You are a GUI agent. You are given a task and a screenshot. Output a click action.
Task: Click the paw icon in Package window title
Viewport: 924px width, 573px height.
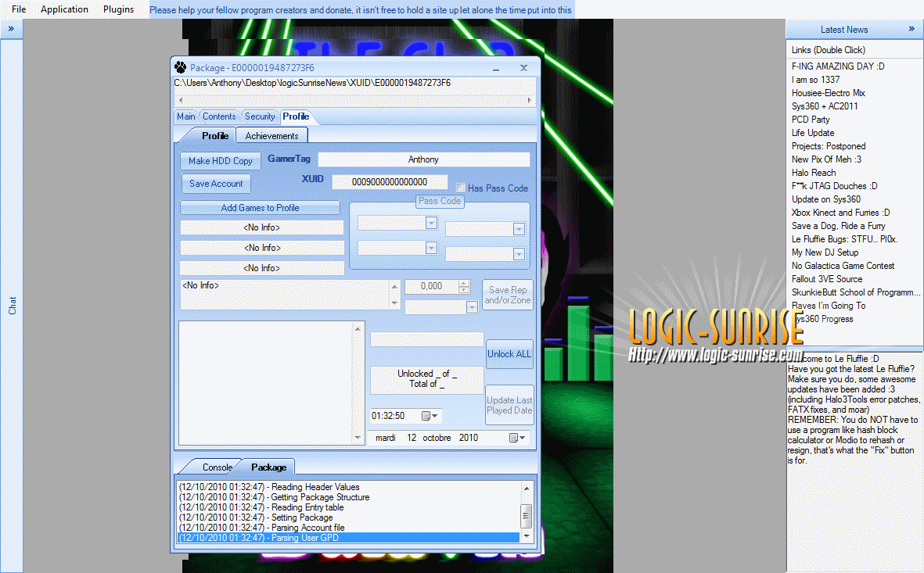pos(180,68)
